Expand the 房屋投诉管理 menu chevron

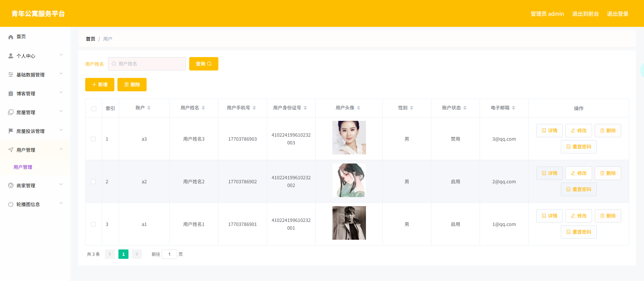point(61,130)
